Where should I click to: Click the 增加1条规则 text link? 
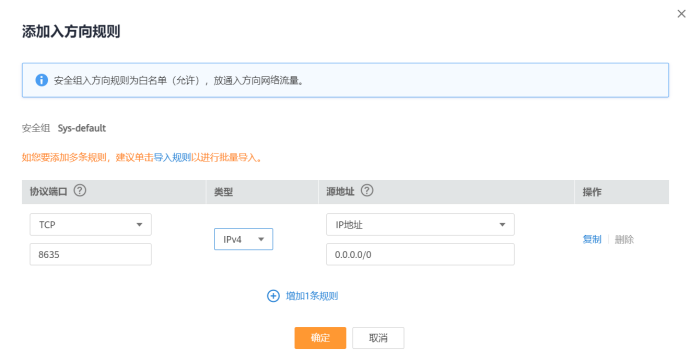312,296
